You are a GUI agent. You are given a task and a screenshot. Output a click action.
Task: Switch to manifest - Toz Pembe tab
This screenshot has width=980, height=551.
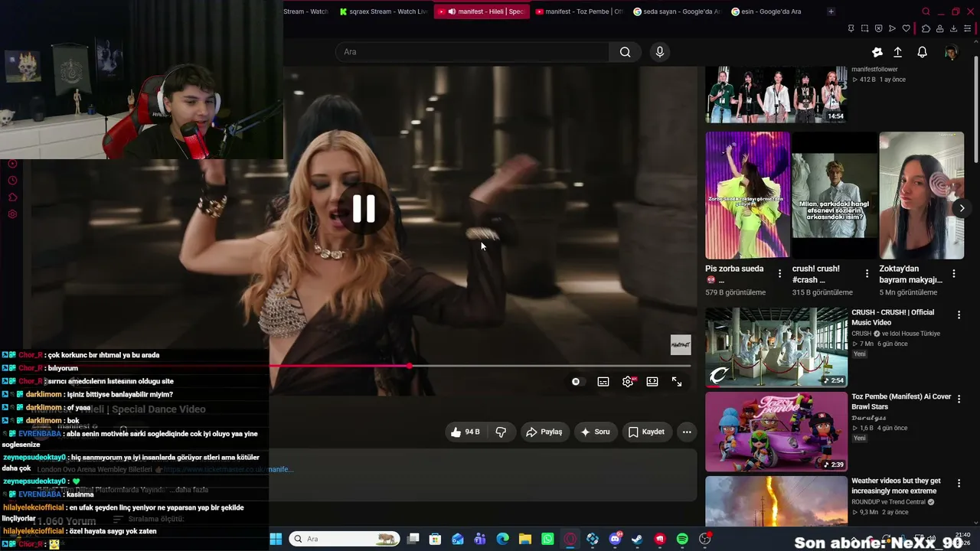pyautogui.click(x=580, y=11)
